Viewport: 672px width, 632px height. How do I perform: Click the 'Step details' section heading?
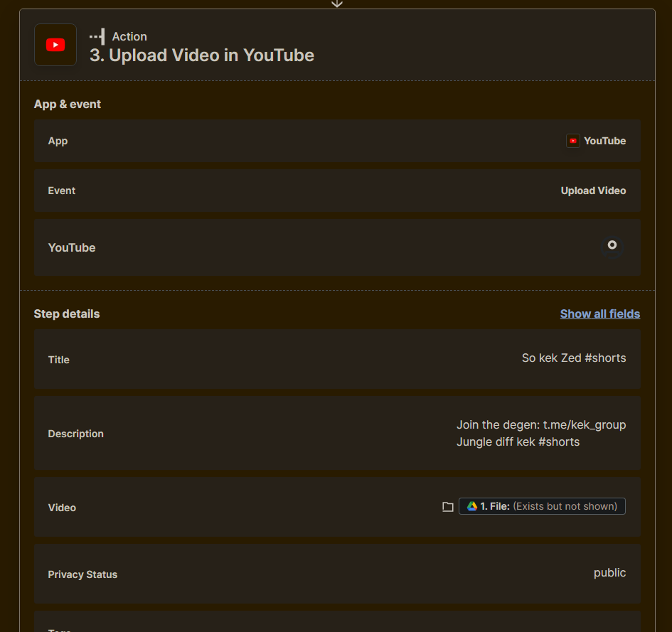(67, 314)
